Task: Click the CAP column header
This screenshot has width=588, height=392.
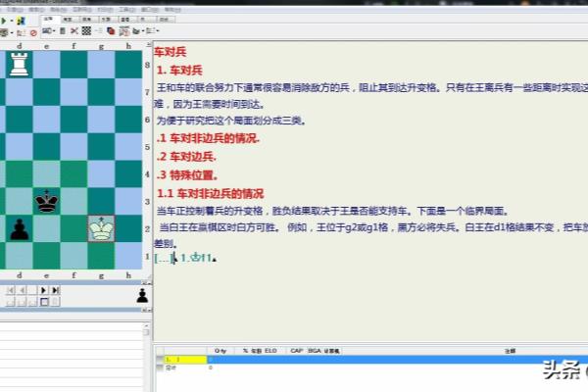Action: coord(296,351)
